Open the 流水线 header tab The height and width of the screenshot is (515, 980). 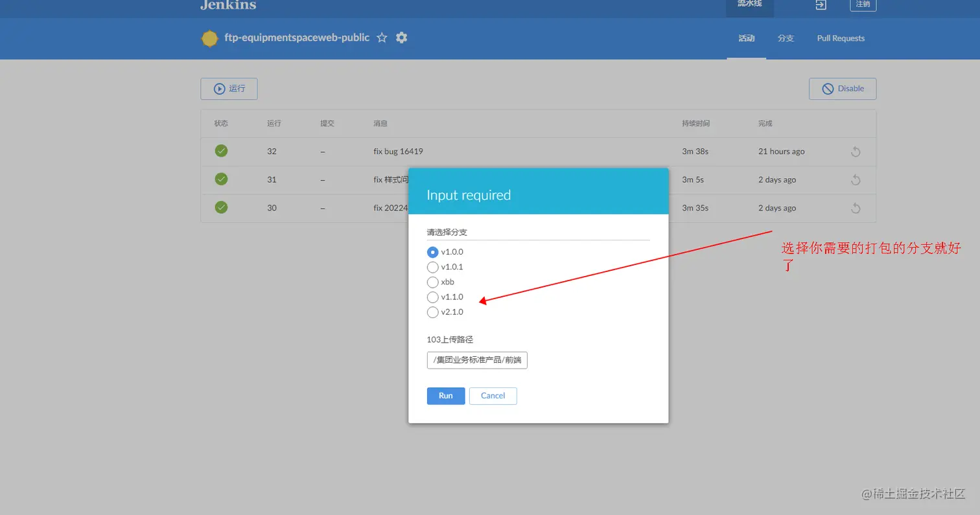tap(749, 4)
